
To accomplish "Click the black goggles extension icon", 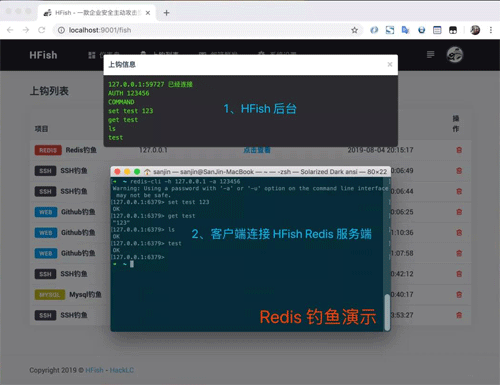I will [453, 30].
